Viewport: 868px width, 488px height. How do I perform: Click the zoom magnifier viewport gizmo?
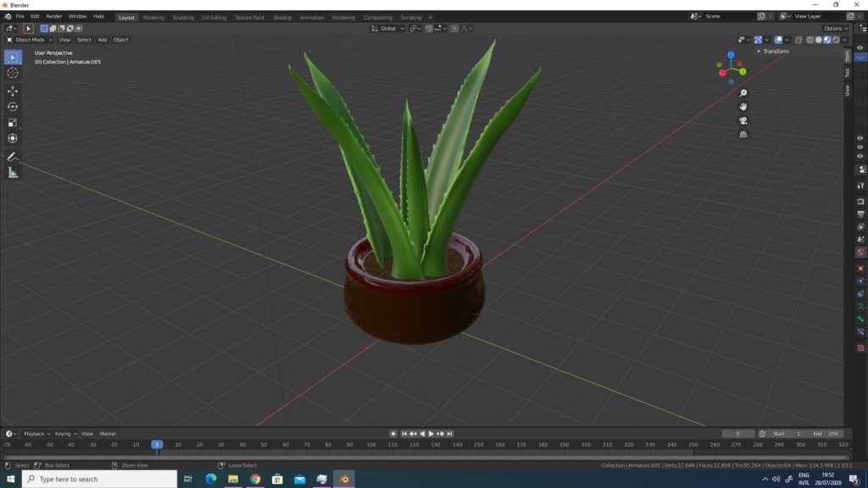(743, 93)
